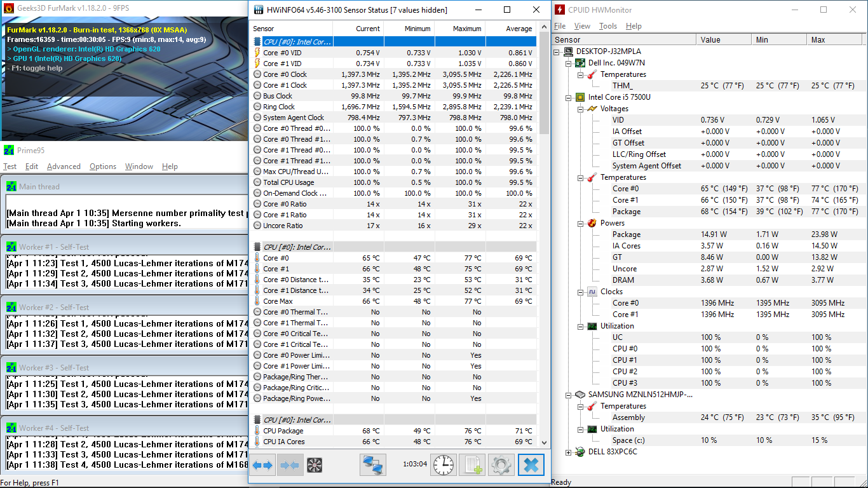
Task: Select the Ring Clock row in HWiNFO
Action: (x=394, y=107)
